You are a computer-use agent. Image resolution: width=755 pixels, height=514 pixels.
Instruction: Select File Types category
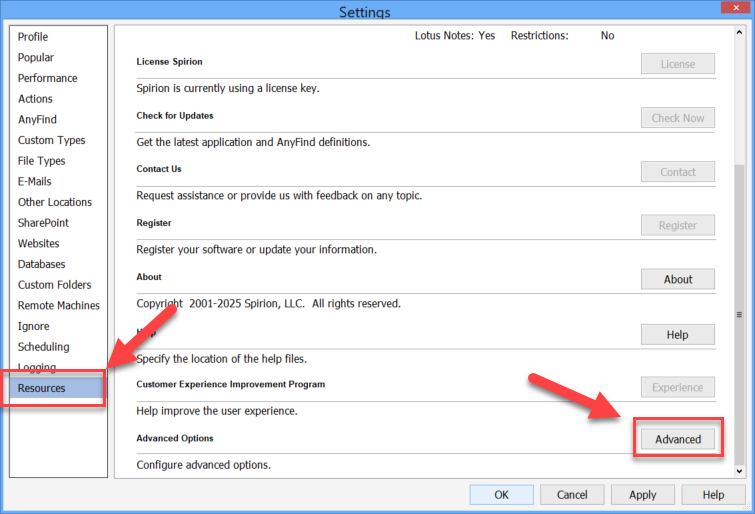(41, 161)
